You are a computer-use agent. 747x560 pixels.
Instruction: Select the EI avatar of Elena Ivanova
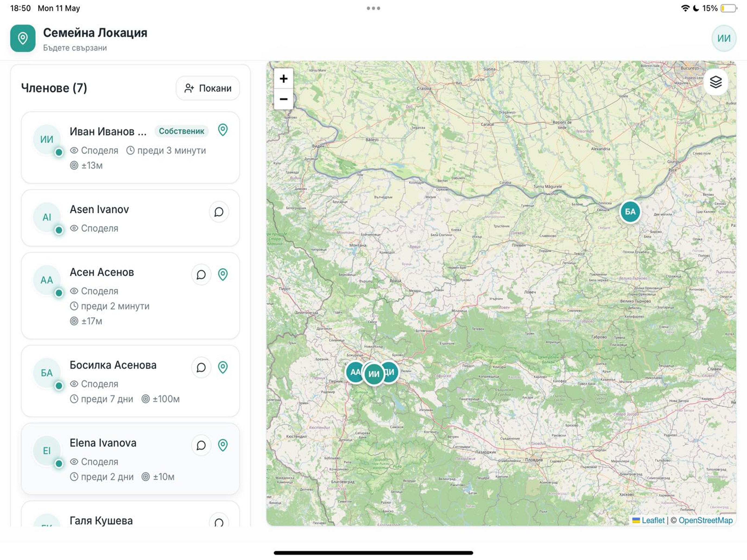[x=47, y=451]
